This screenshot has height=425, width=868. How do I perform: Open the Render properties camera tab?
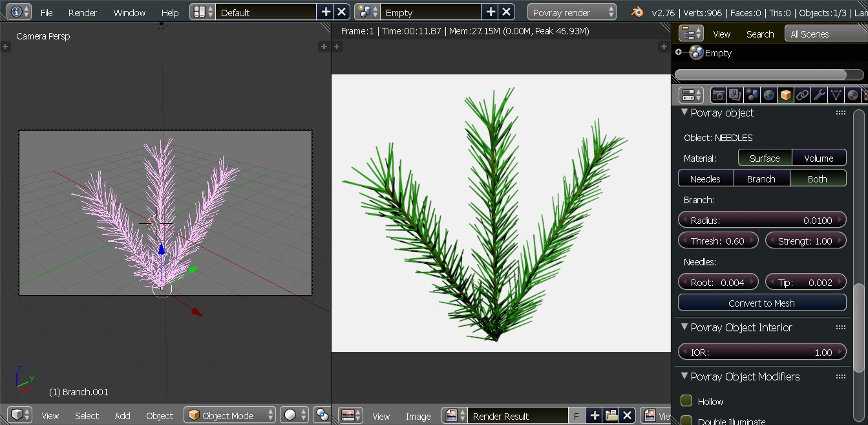click(x=718, y=95)
